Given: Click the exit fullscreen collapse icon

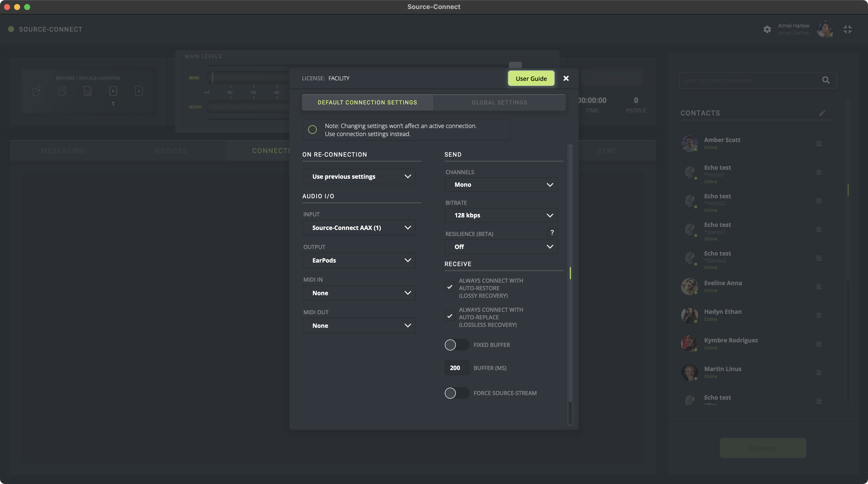Looking at the screenshot, I should click(x=847, y=29).
